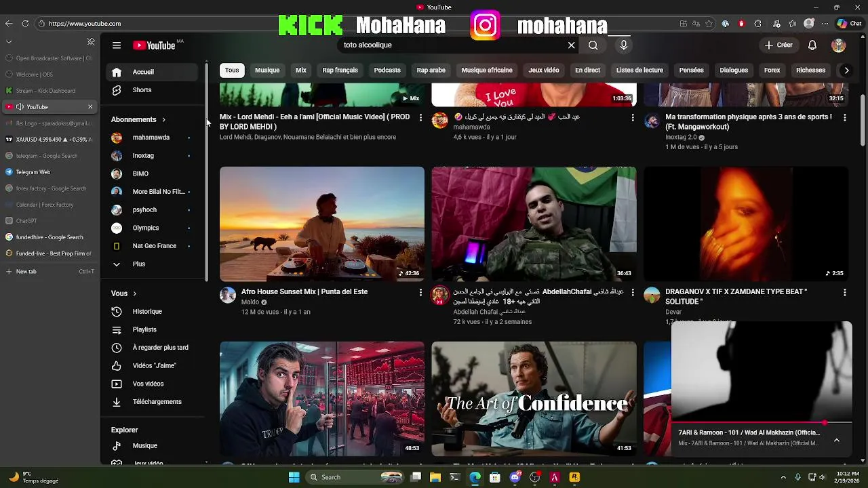Open the Maldo channel avatar
The image size is (868, 488).
click(x=228, y=295)
